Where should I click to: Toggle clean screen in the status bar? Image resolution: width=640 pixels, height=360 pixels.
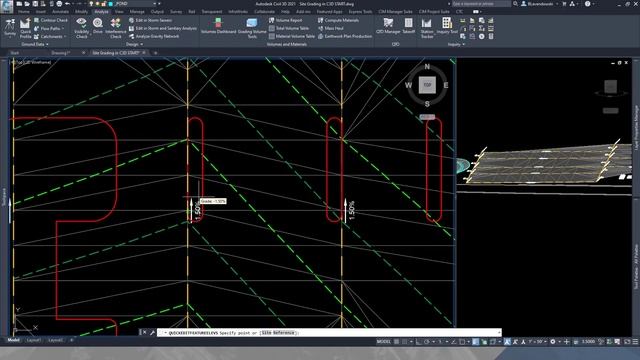click(627, 342)
